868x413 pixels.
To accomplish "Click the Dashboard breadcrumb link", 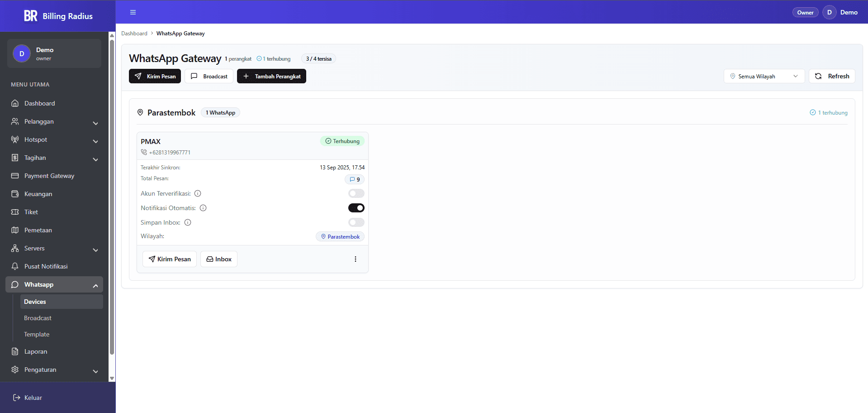I will tap(134, 34).
